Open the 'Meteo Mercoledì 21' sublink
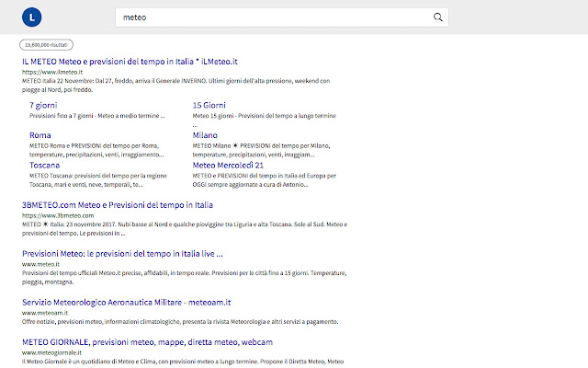Image resolution: width=588 pixels, height=368 pixels. pyautogui.click(x=228, y=165)
